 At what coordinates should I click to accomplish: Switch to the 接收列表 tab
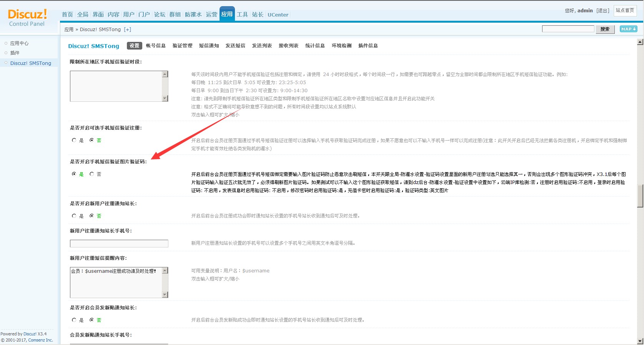pos(288,46)
